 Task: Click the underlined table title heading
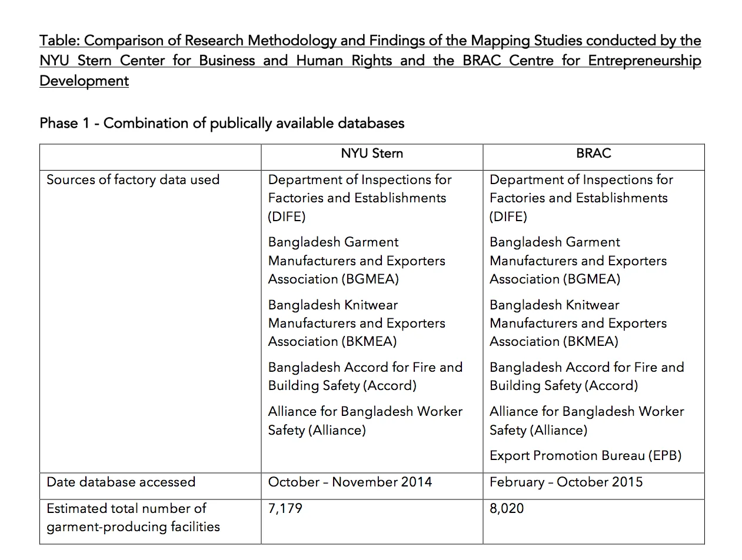370,61
